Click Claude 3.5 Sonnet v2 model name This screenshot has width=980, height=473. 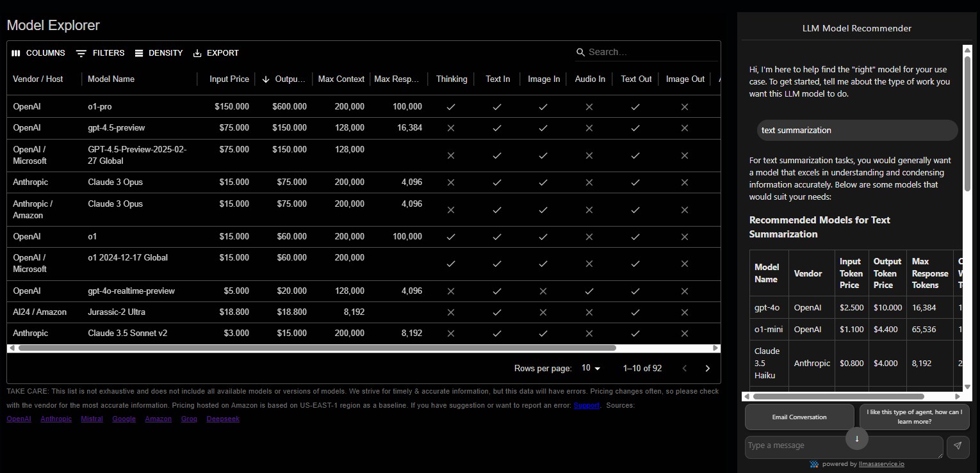[x=127, y=333]
